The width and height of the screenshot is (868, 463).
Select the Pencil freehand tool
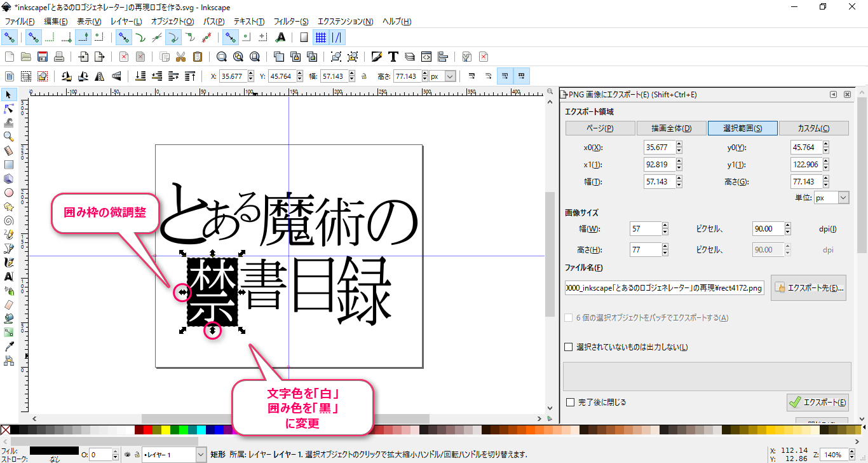click(9, 235)
